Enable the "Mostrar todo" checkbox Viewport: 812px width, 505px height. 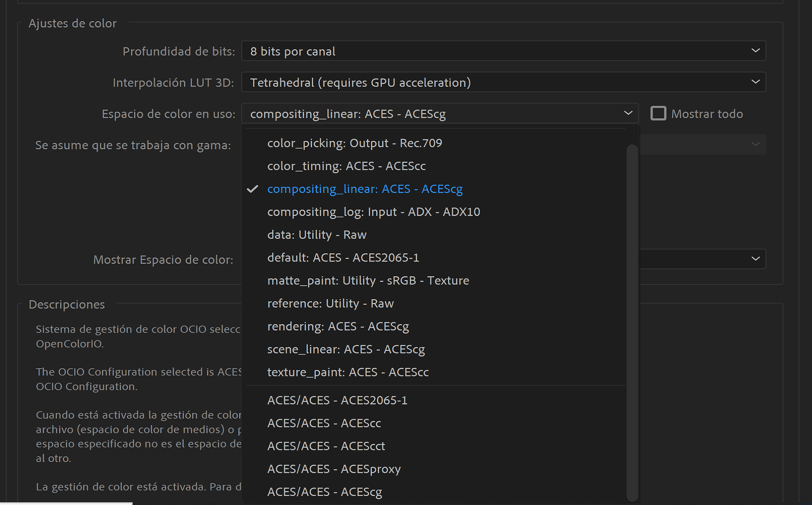pyautogui.click(x=659, y=113)
